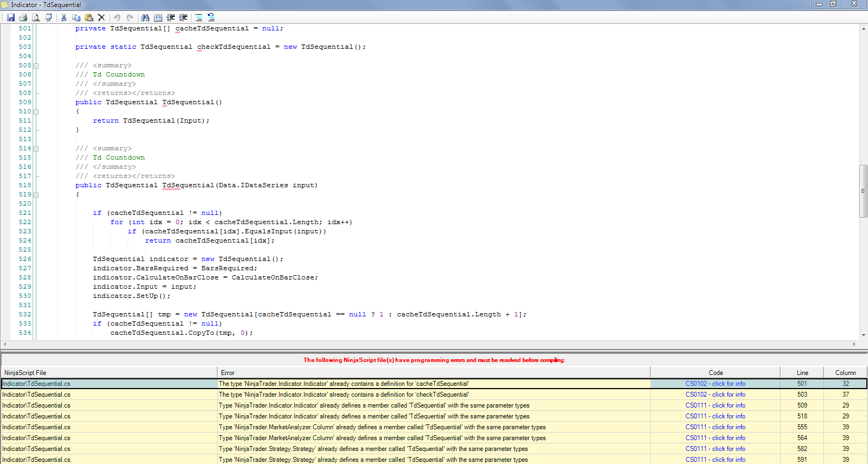Click the Strategy error row for line 582

[434, 449]
